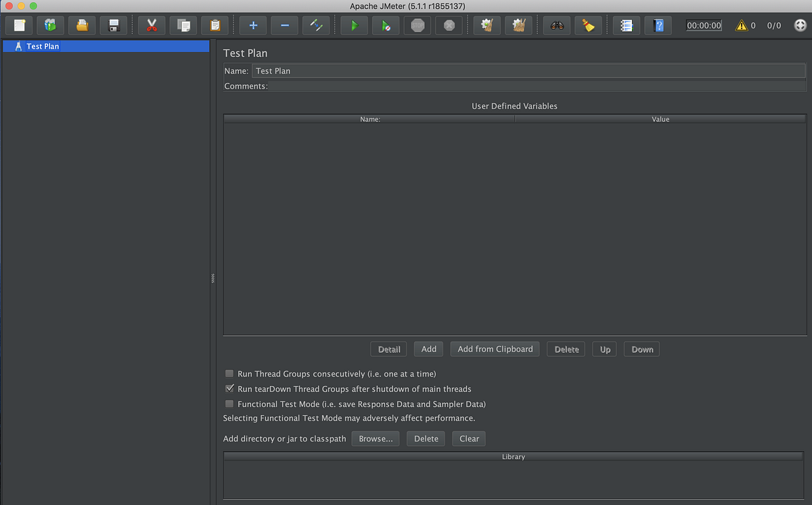Open the search dialog
The image size is (812, 505).
(x=556, y=25)
